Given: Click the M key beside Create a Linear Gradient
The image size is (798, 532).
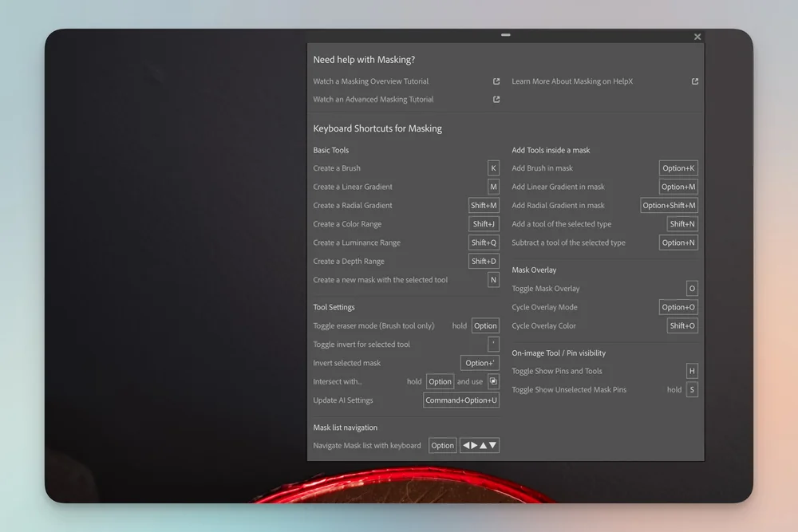Looking at the screenshot, I should coord(493,187).
